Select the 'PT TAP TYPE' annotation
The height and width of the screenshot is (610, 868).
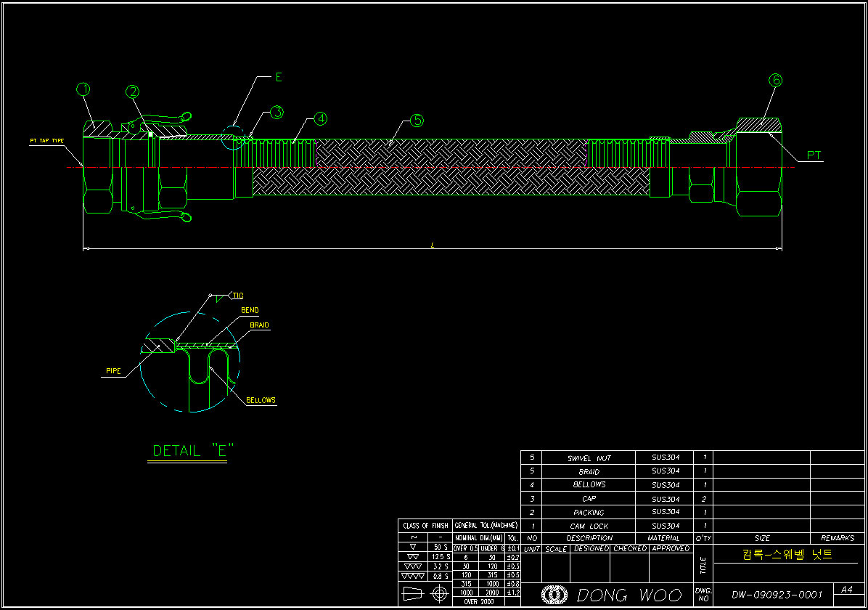pyautogui.click(x=46, y=141)
